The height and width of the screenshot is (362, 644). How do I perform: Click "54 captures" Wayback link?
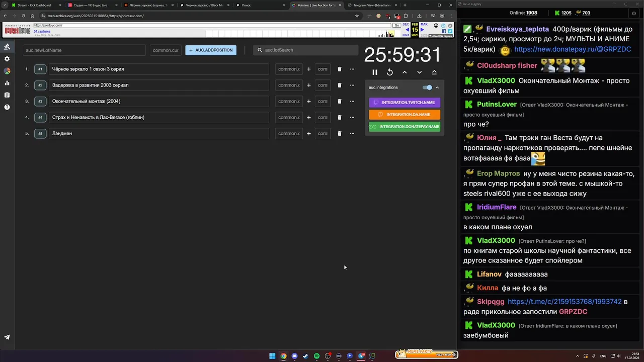click(x=42, y=31)
